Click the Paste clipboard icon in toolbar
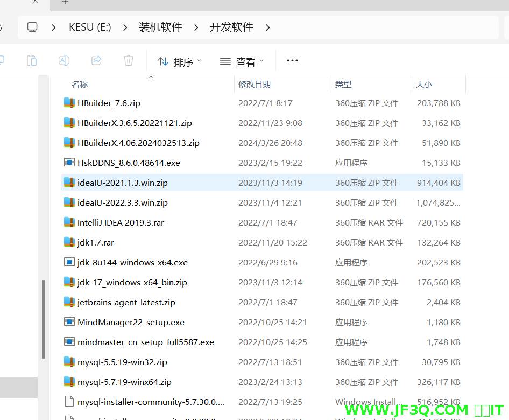Image resolution: width=509 pixels, height=420 pixels. coord(32,61)
